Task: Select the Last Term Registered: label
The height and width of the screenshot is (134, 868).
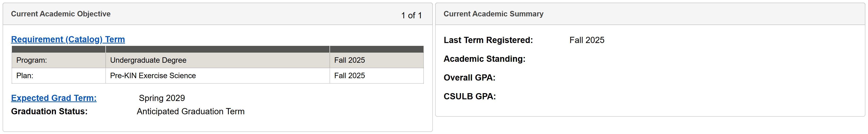Action: pyautogui.click(x=488, y=40)
